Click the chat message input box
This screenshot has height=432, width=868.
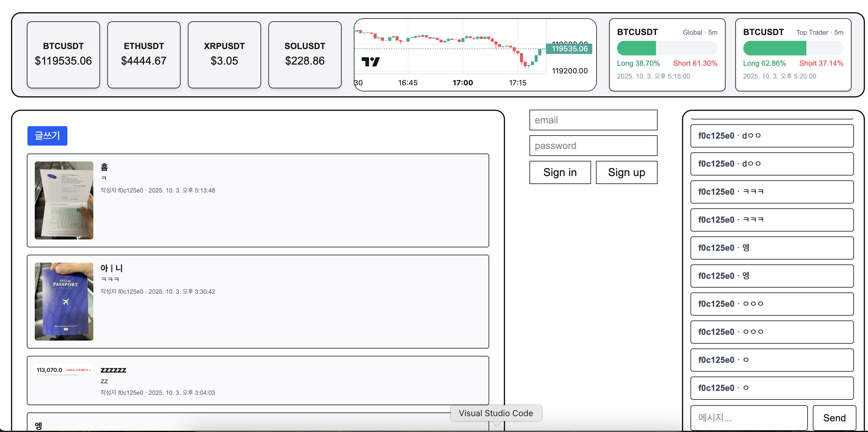[x=749, y=417]
